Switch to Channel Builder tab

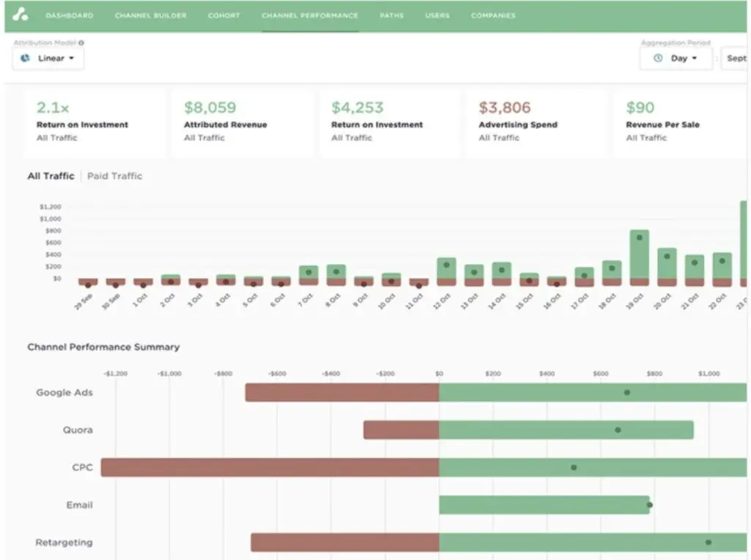click(150, 15)
